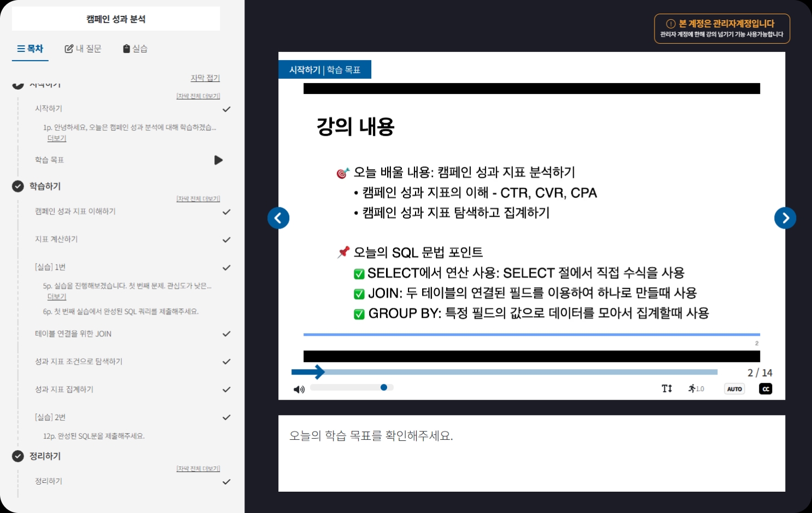
Task: Open [실습] 1번 lesson
Action: coord(50,267)
